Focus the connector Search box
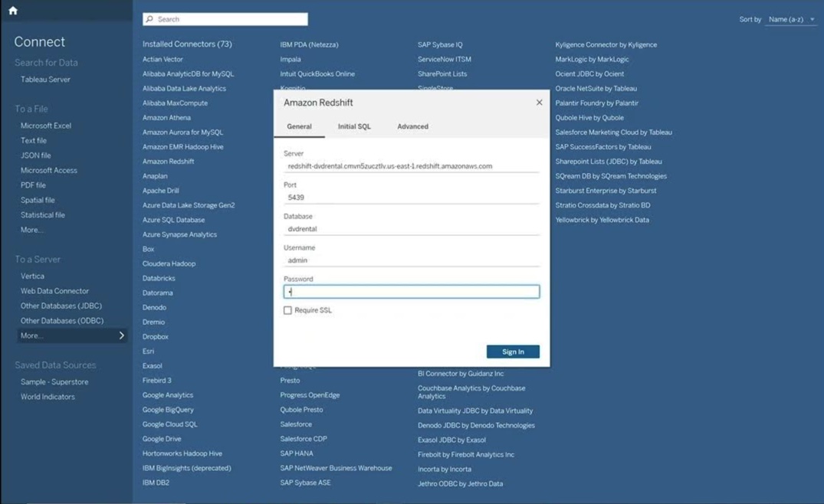The image size is (824, 504). [230, 19]
